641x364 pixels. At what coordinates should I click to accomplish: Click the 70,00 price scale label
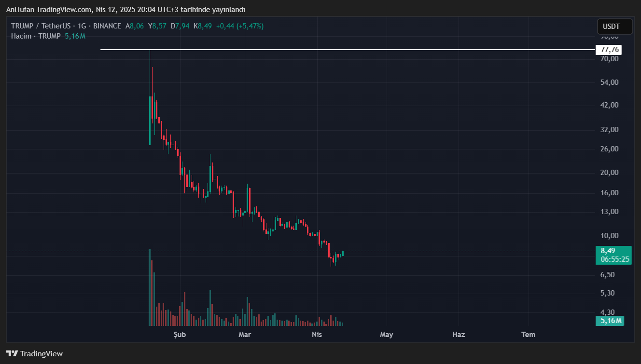(609, 59)
